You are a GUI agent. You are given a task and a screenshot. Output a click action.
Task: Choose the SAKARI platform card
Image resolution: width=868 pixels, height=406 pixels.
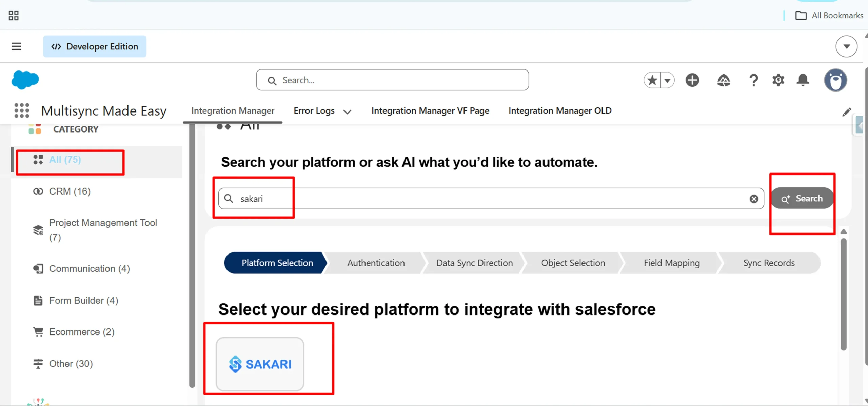[260, 364]
